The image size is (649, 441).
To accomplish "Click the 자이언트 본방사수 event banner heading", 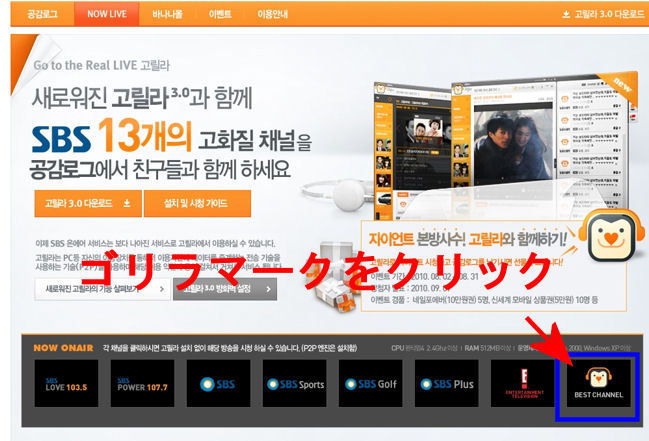I will (x=468, y=239).
